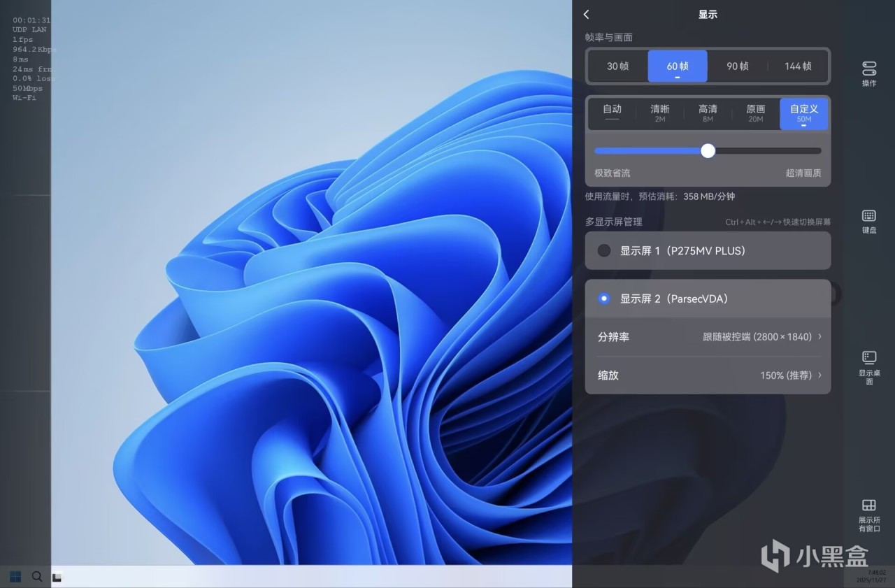This screenshot has height=588, width=895.
Task: Select the 显示屏 2 (ParsecVDA) radio button
Action: [604, 299]
